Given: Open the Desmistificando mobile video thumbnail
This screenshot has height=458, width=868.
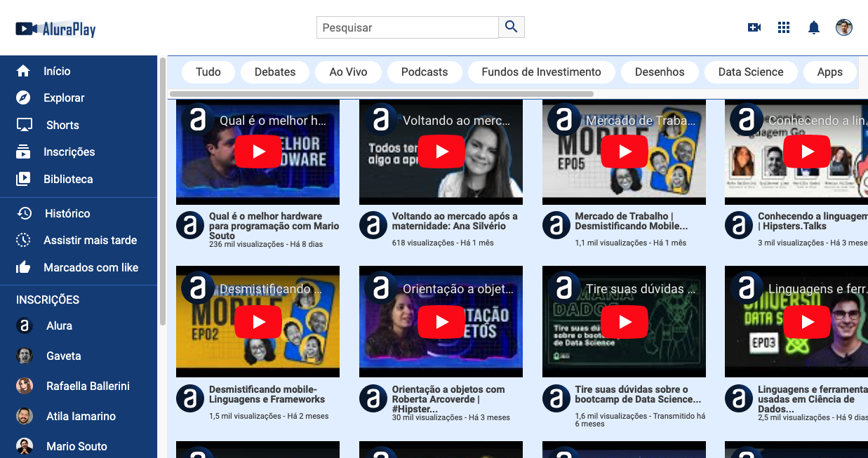Looking at the screenshot, I should pyautogui.click(x=258, y=321).
